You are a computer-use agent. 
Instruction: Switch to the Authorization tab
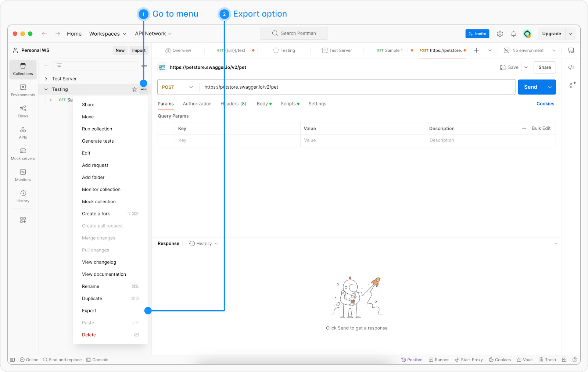tap(197, 104)
